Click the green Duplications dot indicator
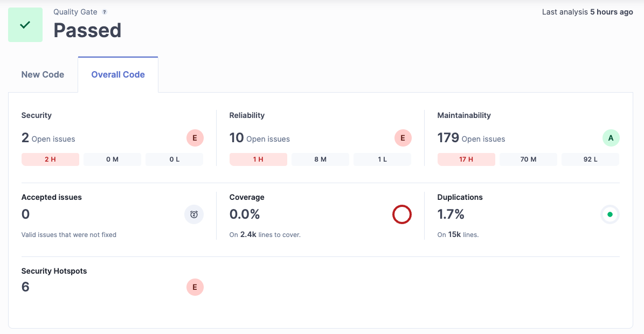The image size is (644, 334). pos(610,214)
